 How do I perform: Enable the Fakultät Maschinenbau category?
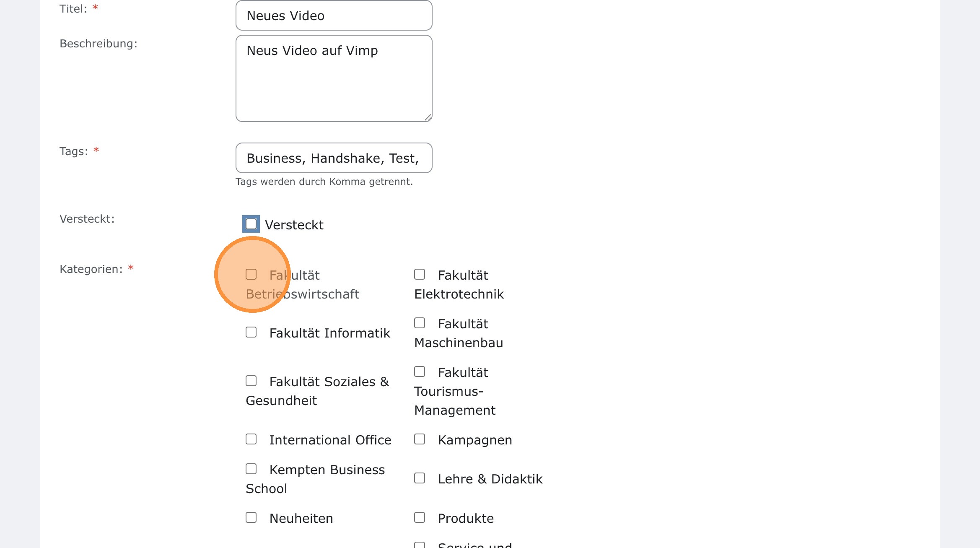pyautogui.click(x=420, y=322)
